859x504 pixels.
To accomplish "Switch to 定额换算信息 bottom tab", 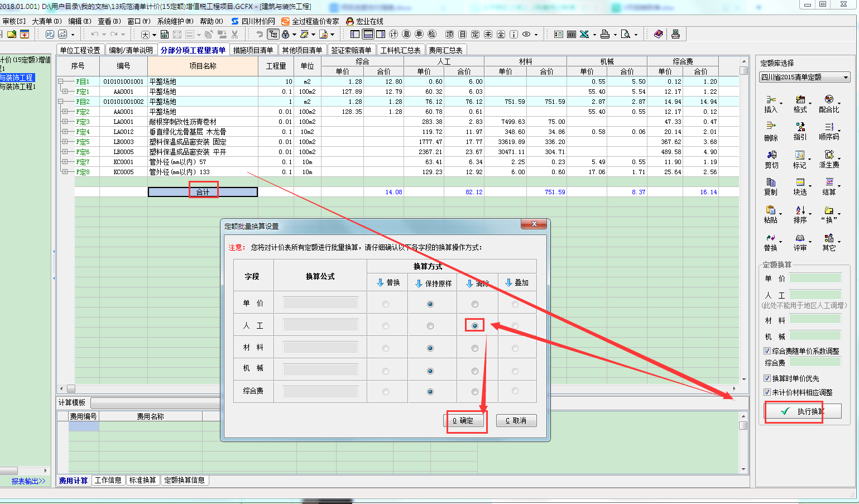I will [184, 480].
